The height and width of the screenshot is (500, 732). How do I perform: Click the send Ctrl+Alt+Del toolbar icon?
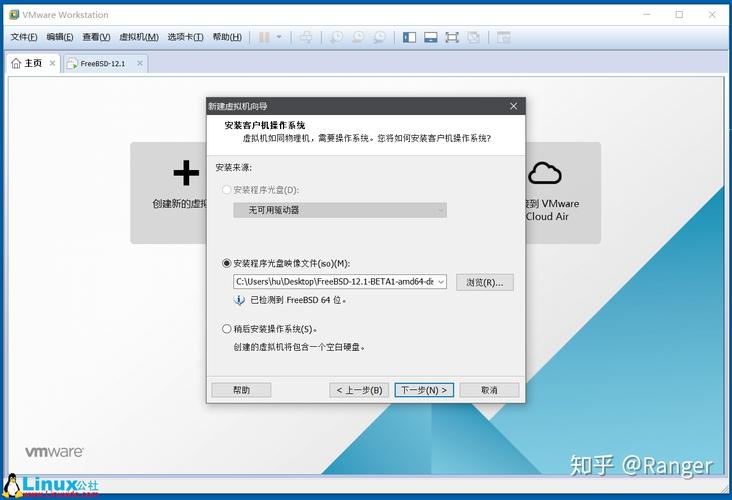[306, 37]
